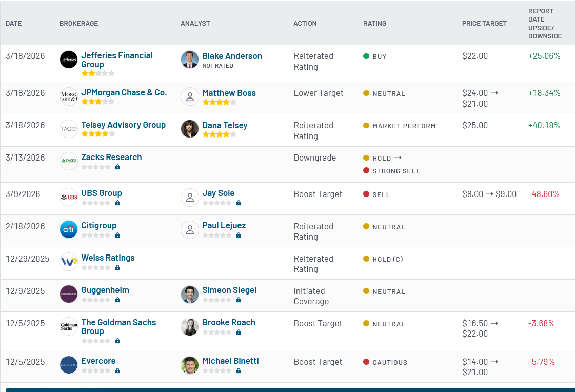Open The Goldman Sachs Group link
Image resolution: width=575 pixels, height=392 pixels.
click(118, 326)
